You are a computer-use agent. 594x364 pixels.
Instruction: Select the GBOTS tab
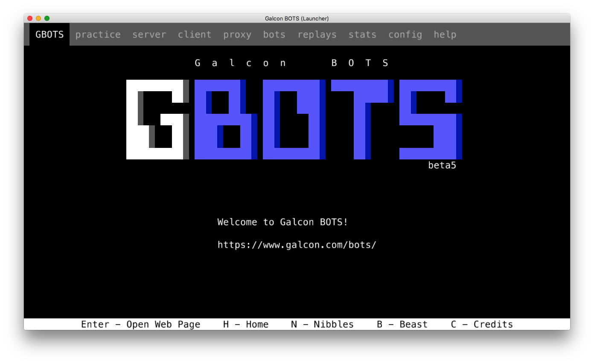[x=49, y=35]
